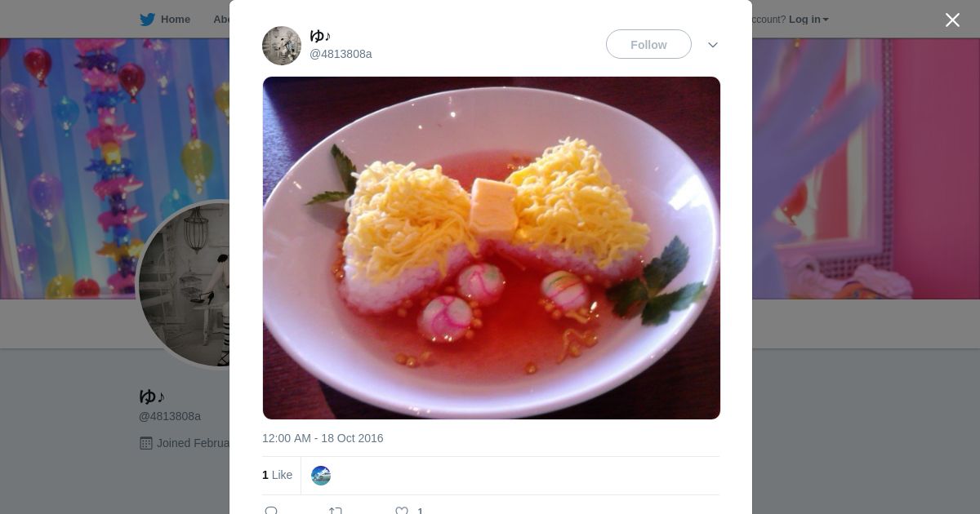This screenshot has width=980, height=514.
Task: Click the tweet timestamp 18 Oct 2016
Action: (323, 438)
